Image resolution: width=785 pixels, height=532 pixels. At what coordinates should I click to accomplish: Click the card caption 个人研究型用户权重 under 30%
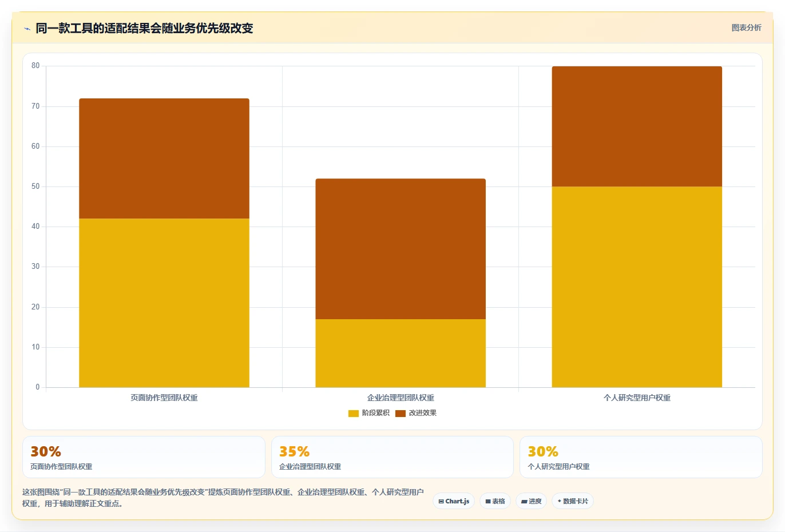[x=558, y=467]
